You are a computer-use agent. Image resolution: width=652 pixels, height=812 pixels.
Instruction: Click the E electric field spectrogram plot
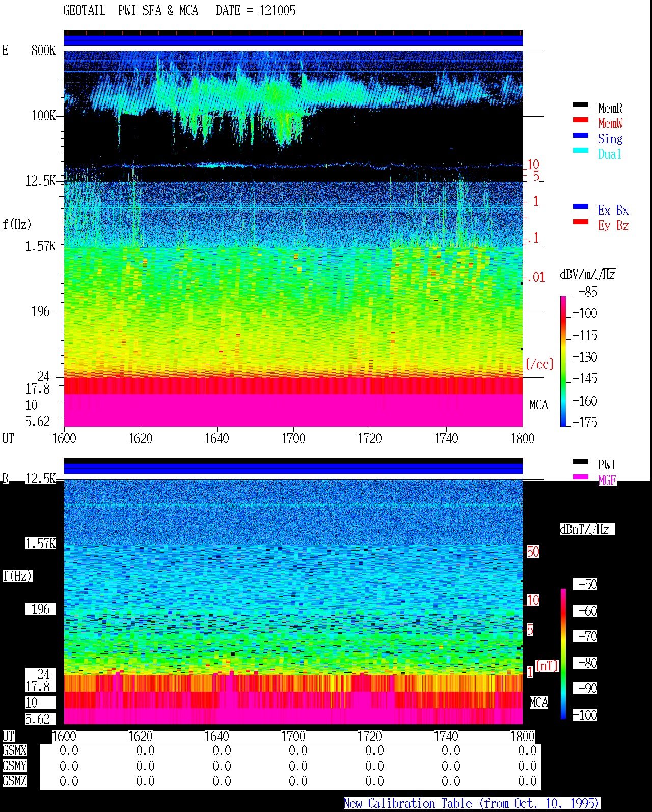pyautogui.click(x=293, y=239)
